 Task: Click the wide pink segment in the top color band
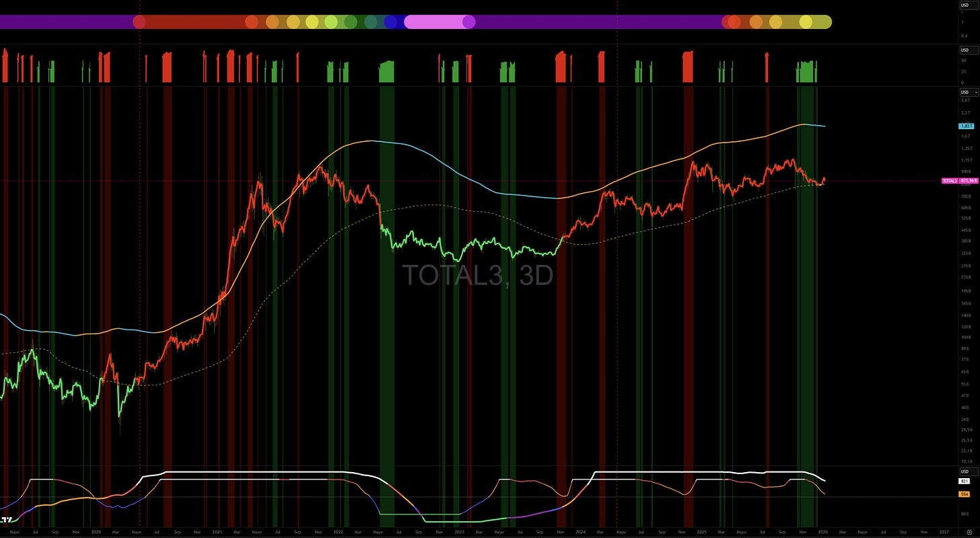click(436, 22)
